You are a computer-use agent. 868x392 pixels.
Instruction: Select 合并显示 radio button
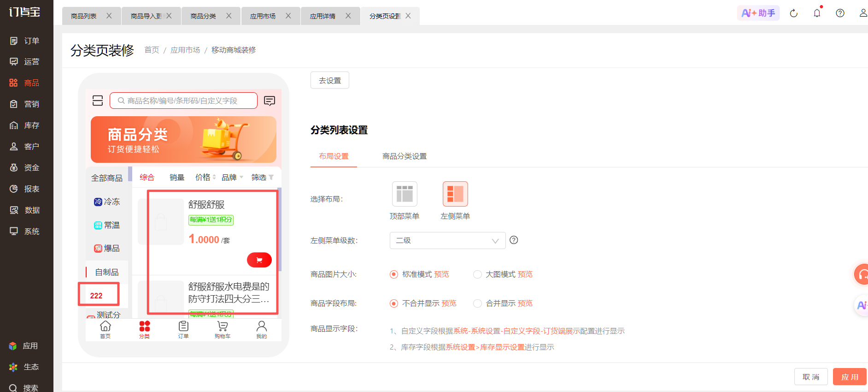[477, 303]
